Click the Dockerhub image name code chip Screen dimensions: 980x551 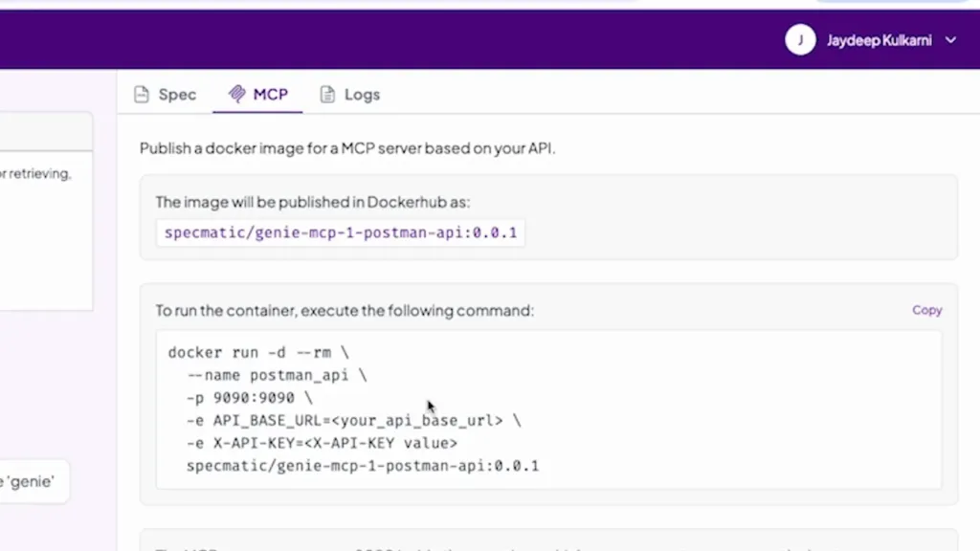pyautogui.click(x=341, y=232)
